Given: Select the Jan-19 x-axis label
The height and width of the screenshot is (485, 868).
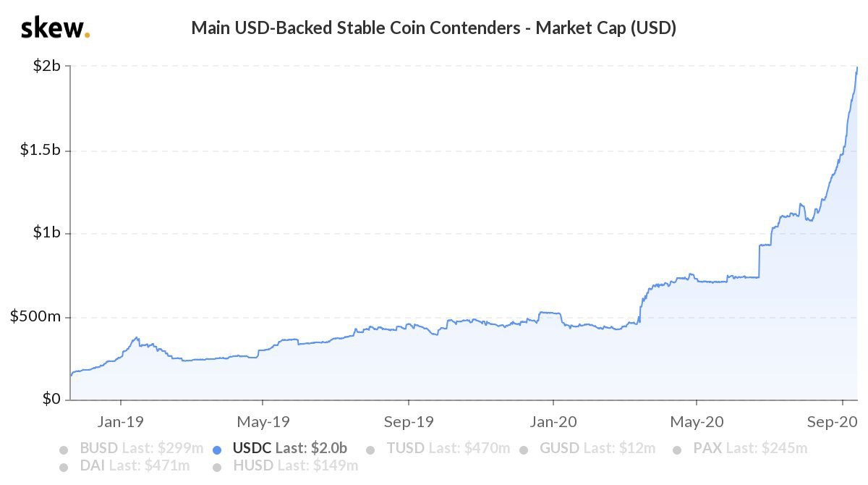Looking at the screenshot, I should pyautogui.click(x=120, y=421).
